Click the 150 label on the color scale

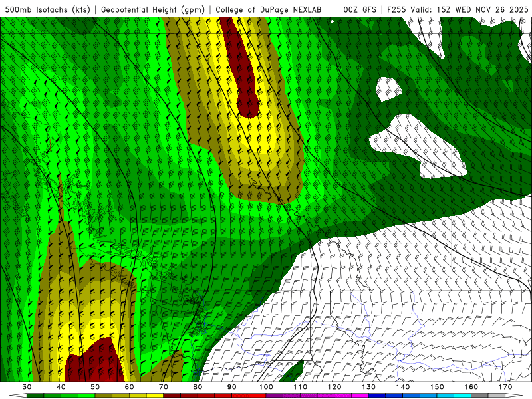pyautogui.click(x=437, y=387)
